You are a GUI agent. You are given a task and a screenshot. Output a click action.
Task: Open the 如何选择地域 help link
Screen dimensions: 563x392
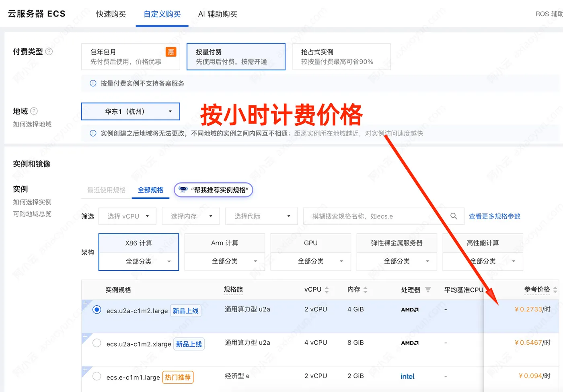32,124
